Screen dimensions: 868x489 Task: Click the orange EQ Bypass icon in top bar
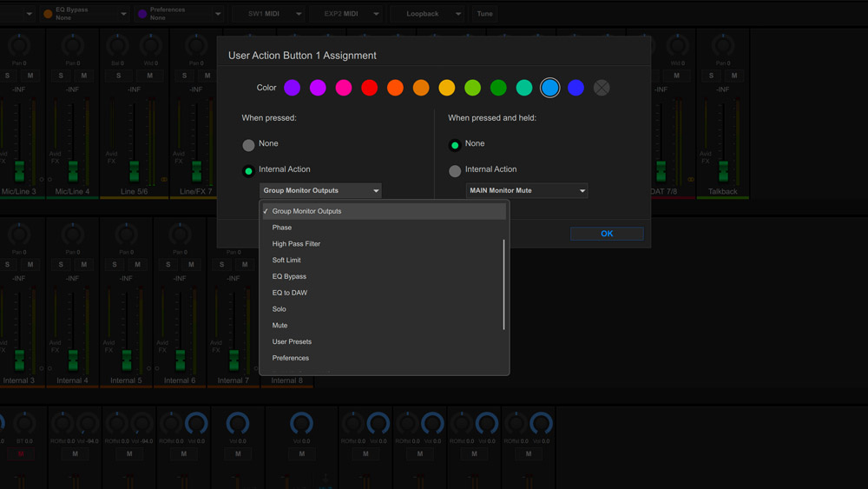(49, 14)
